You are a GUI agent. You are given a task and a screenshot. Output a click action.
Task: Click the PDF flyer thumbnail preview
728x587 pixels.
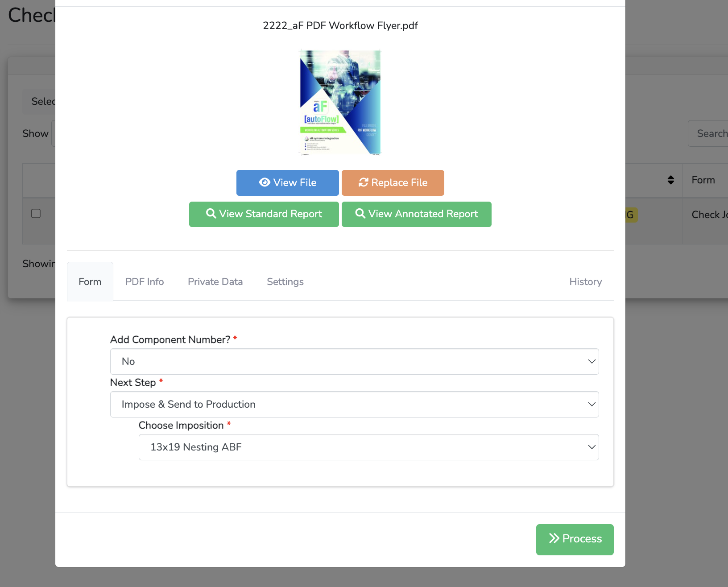[x=340, y=102]
